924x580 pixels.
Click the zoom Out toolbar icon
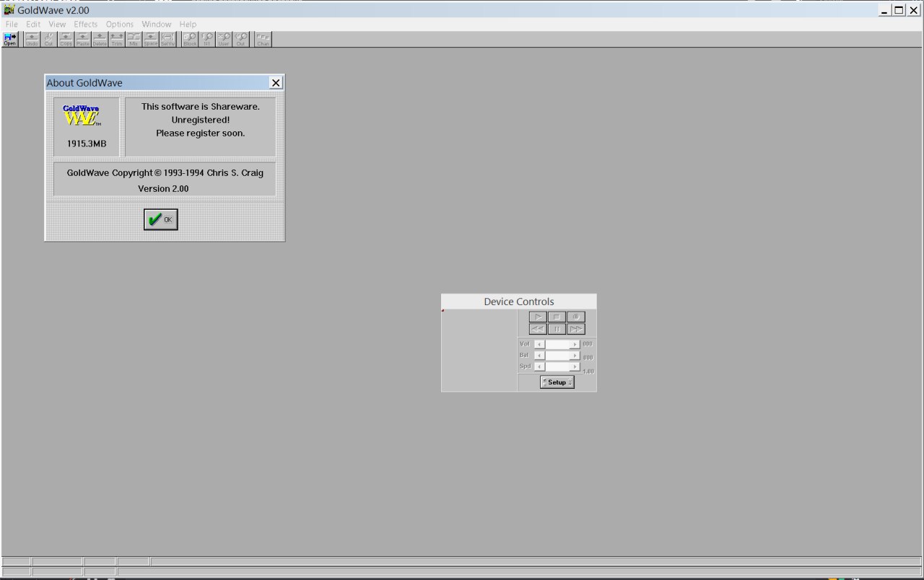click(x=241, y=40)
